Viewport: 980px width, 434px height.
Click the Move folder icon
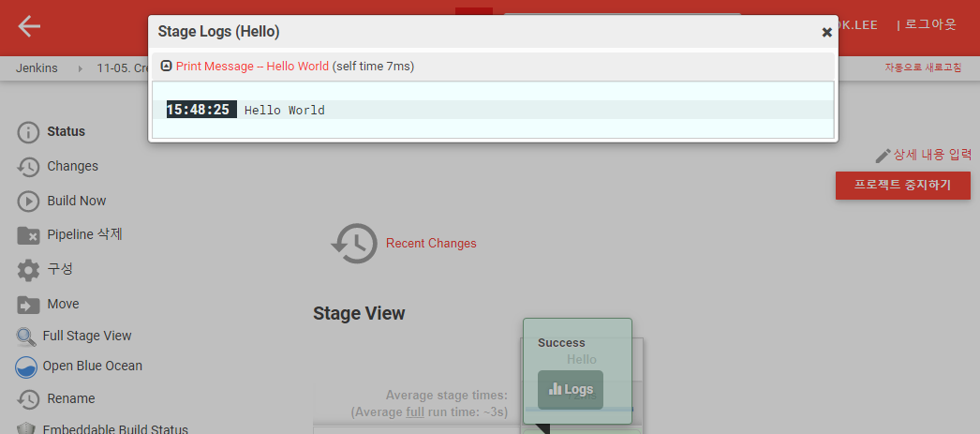pos(29,305)
